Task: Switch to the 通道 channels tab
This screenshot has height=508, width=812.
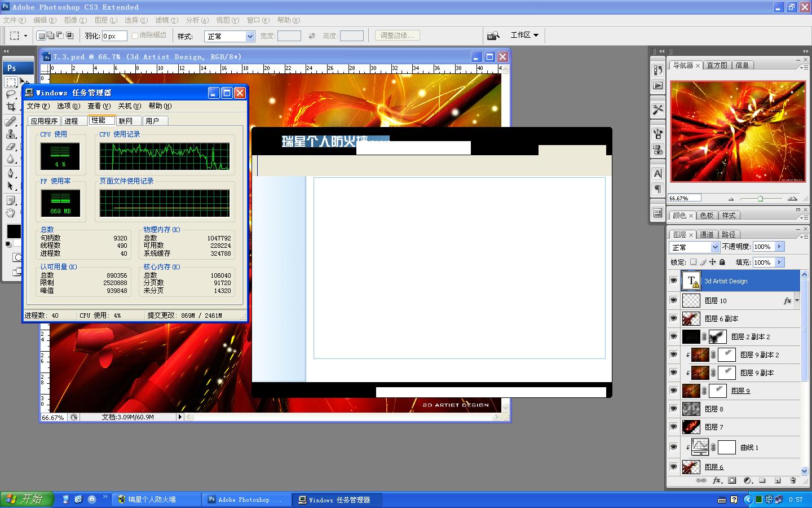Action: pos(707,234)
